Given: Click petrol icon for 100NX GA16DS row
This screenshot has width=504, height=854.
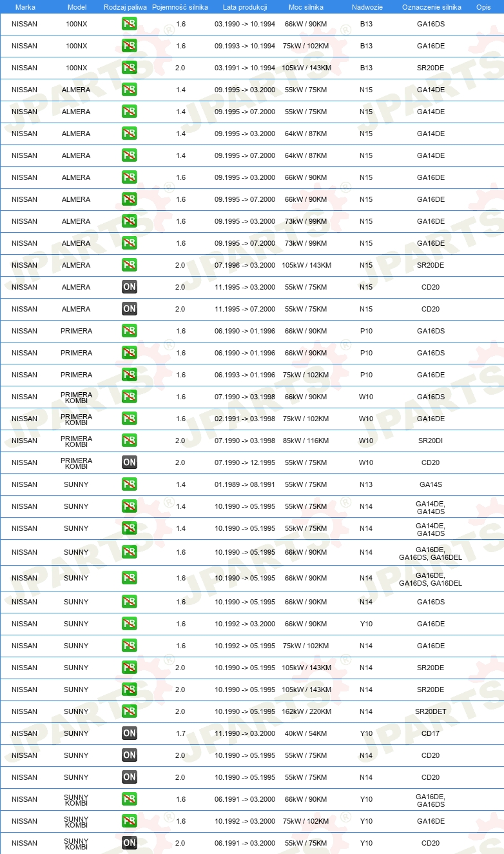Looking at the screenshot, I should [x=130, y=24].
